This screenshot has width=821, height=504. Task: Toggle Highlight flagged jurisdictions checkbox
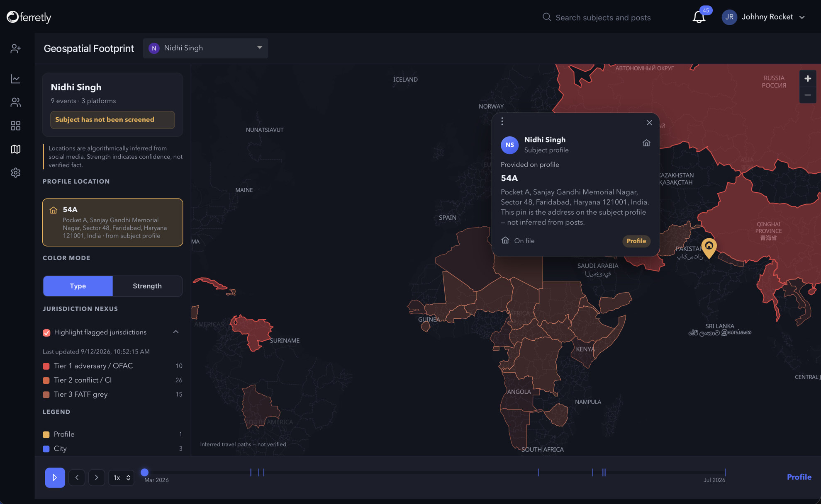click(x=46, y=332)
